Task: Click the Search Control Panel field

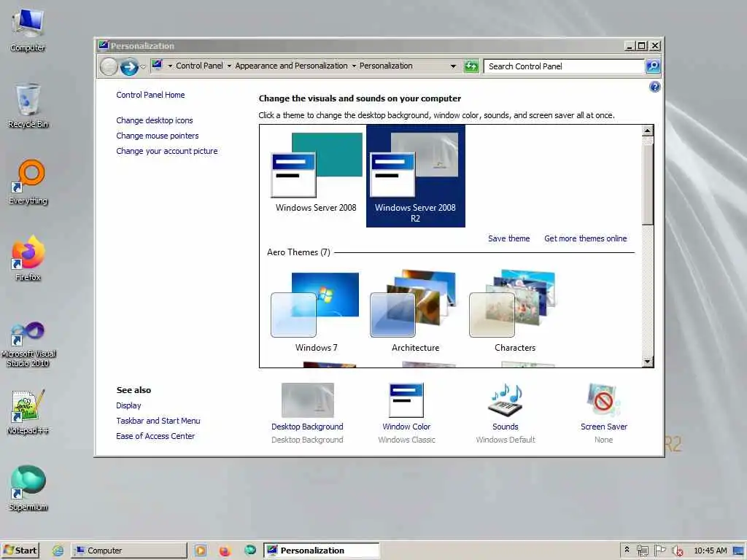Action: [x=564, y=66]
